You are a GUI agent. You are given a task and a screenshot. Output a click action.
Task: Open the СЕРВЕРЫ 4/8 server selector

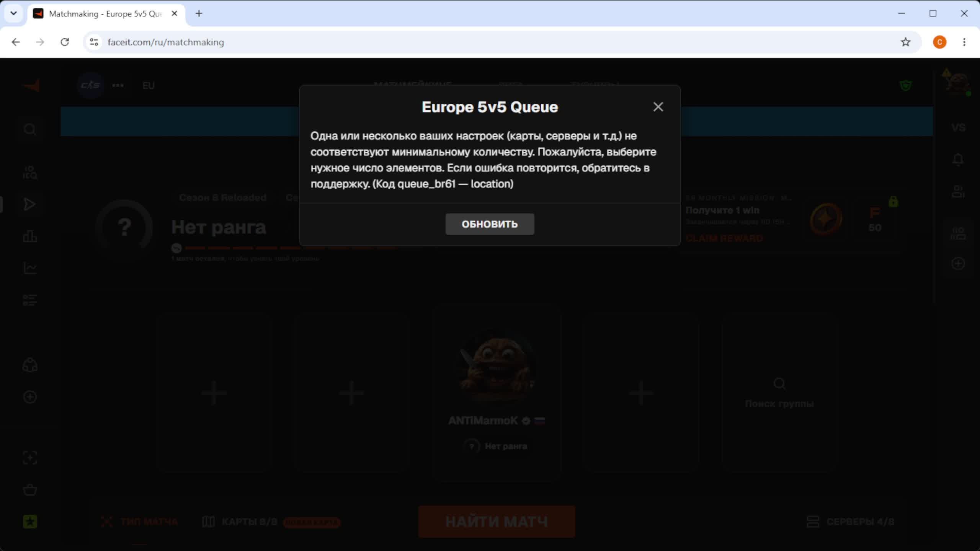click(851, 522)
